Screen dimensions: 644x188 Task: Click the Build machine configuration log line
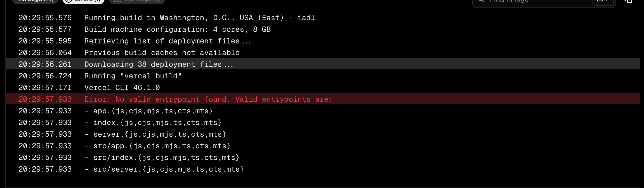(x=323, y=29)
